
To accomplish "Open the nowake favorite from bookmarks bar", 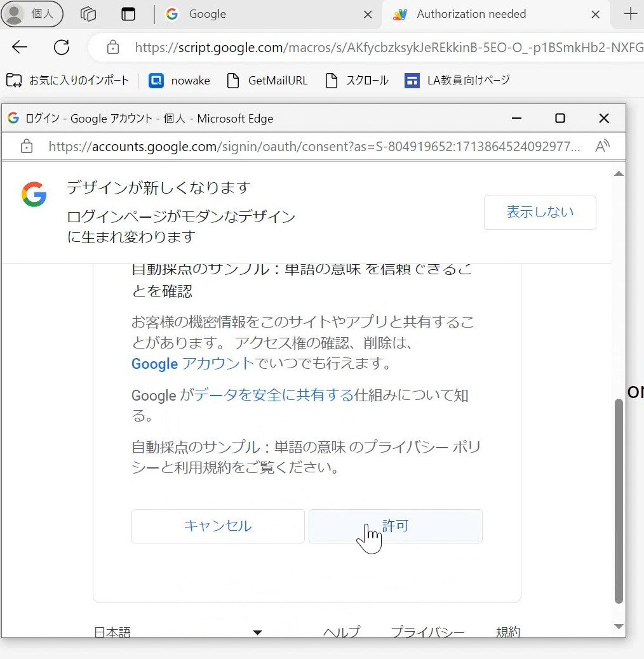I will coord(180,80).
